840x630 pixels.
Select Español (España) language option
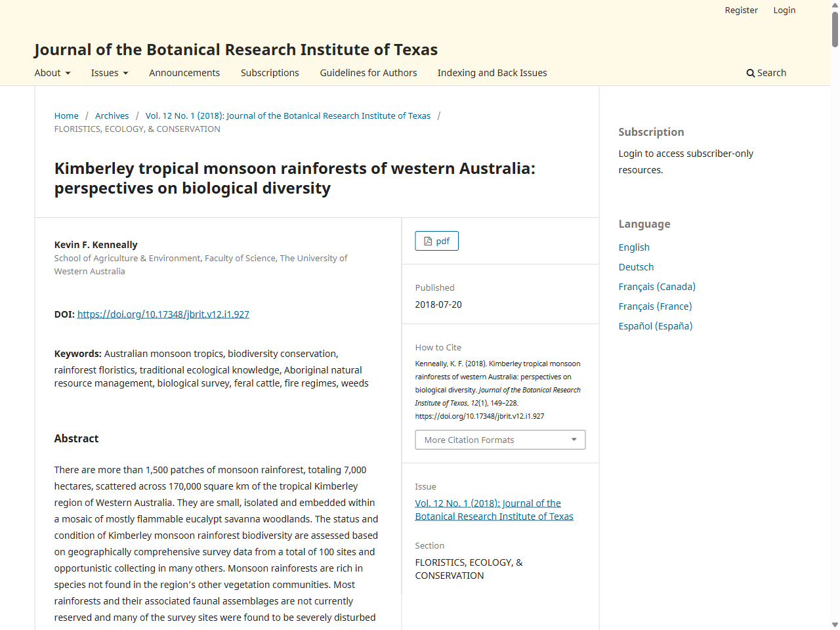(655, 325)
